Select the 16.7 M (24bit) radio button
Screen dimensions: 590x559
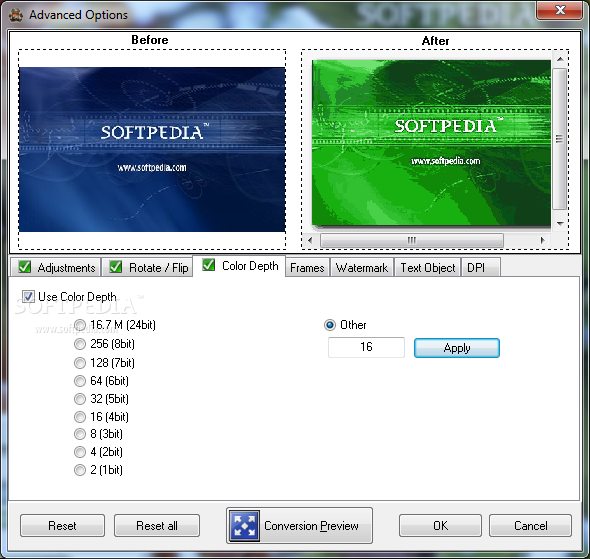pos(80,325)
